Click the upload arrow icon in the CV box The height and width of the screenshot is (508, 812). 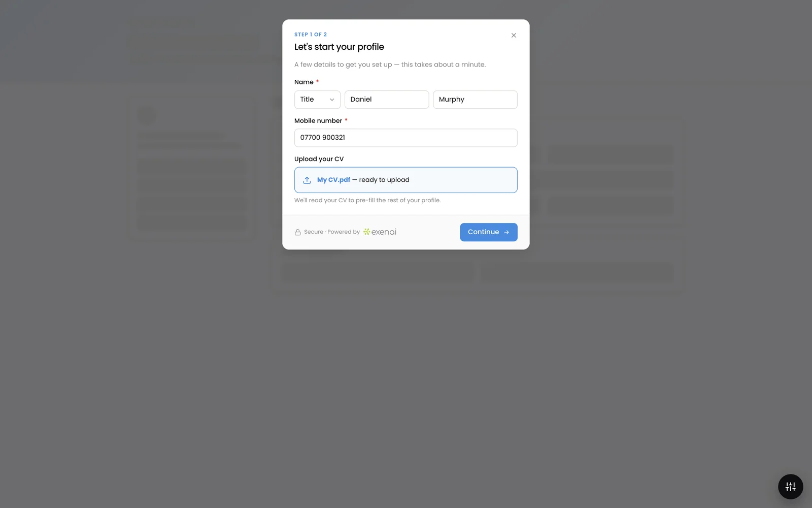307,180
